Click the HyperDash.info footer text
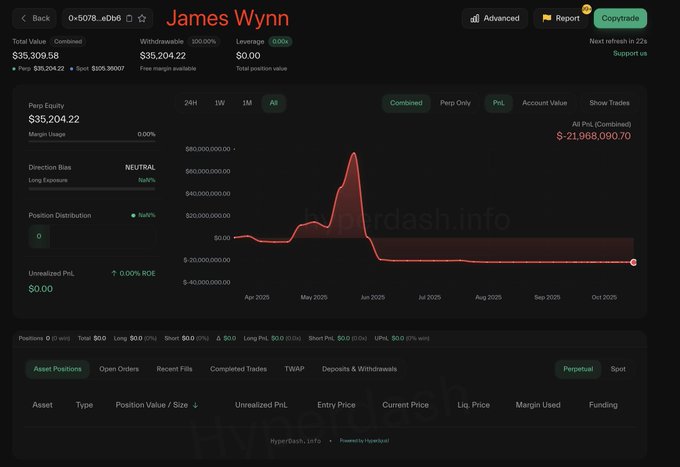Screen dimensions: 680x467 tap(295, 441)
